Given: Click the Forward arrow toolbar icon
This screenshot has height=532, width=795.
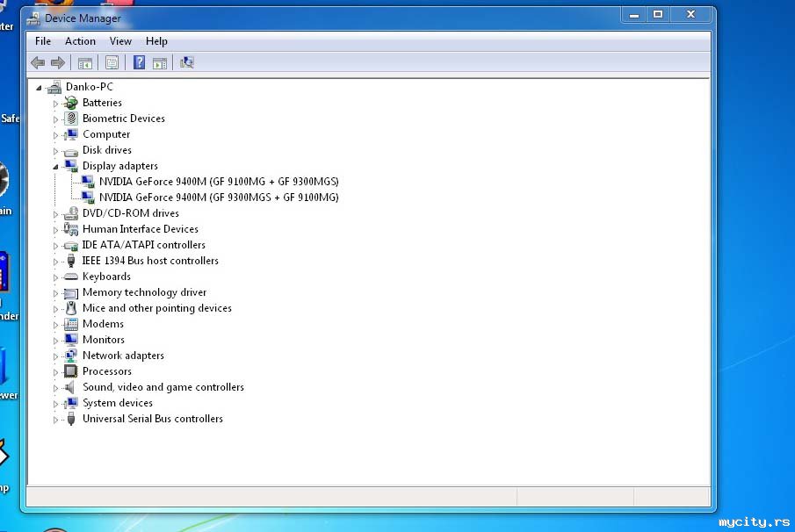Looking at the screenshot, I should tap(58, 63).
